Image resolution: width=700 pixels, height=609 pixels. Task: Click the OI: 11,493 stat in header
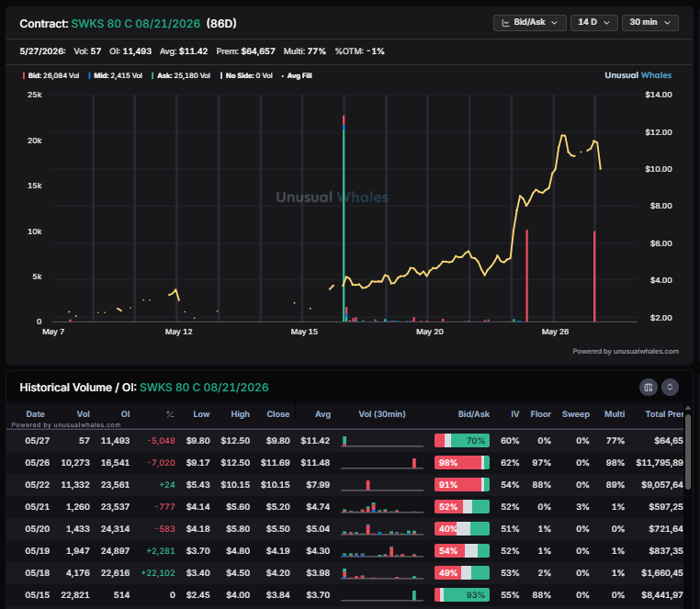[x=130, y=51]
